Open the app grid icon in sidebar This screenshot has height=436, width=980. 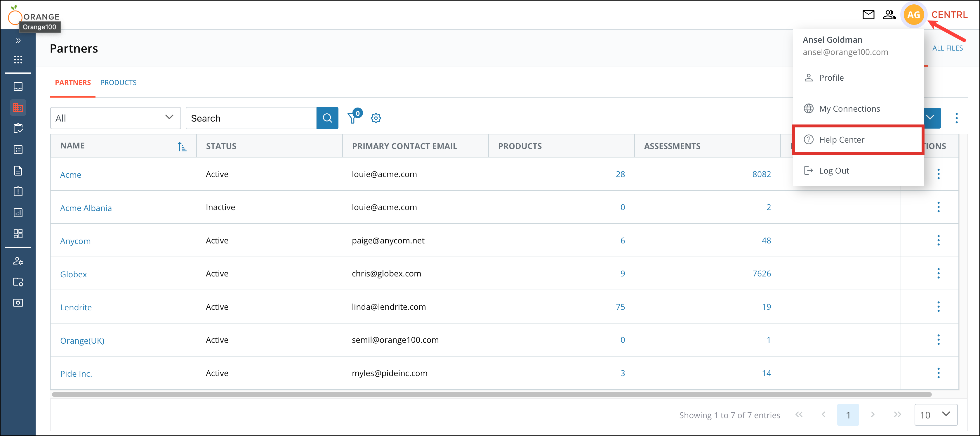(18, 59)
